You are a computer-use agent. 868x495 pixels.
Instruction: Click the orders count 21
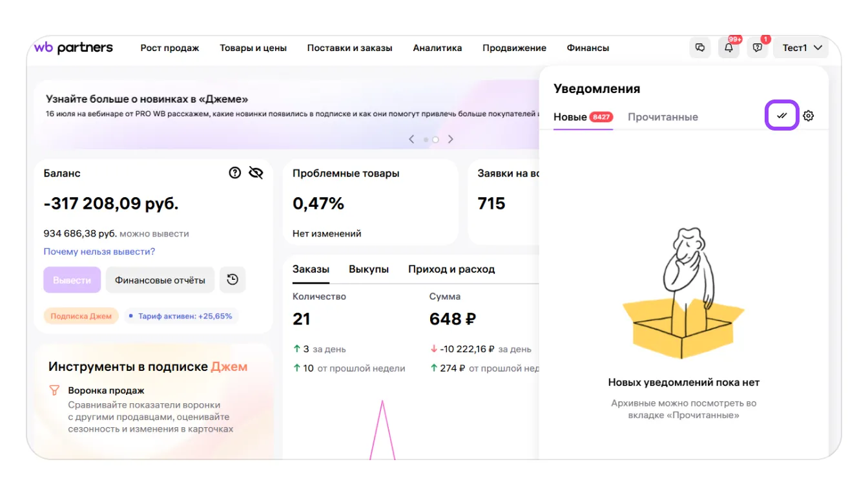[301, 319]
